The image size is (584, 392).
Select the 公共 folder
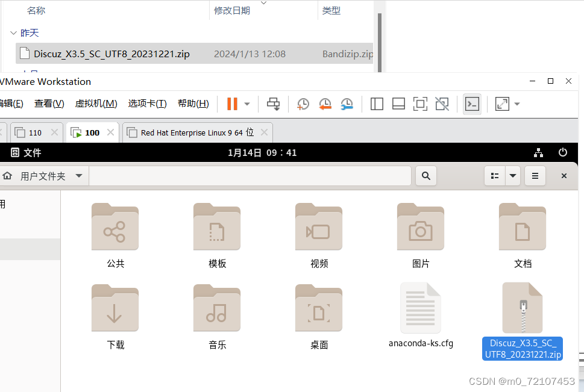coord(115,235)
